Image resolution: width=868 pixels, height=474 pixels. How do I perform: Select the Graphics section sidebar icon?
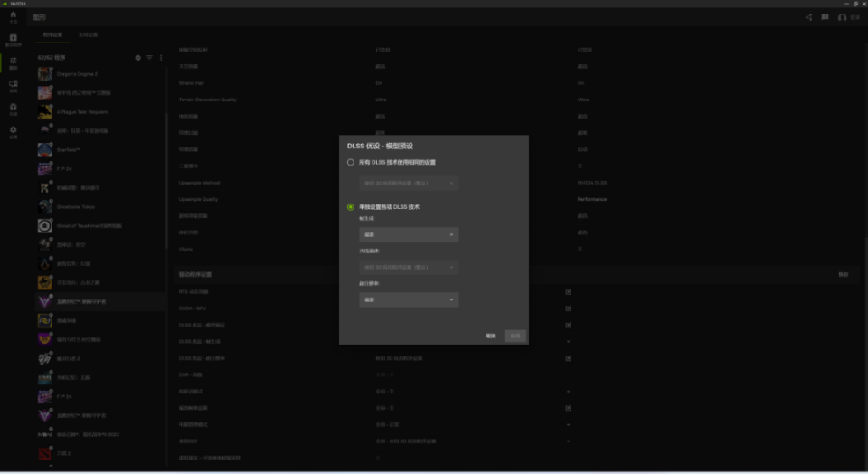tap(14, 63)
